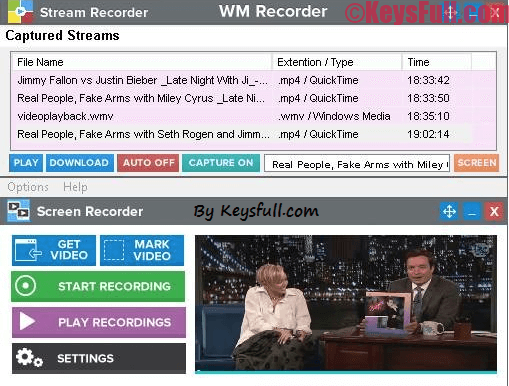This screenshot has width=509, height=386.
Task: Click the Stream Recorder colorful logo icon
Action: [x=21, y=12]
